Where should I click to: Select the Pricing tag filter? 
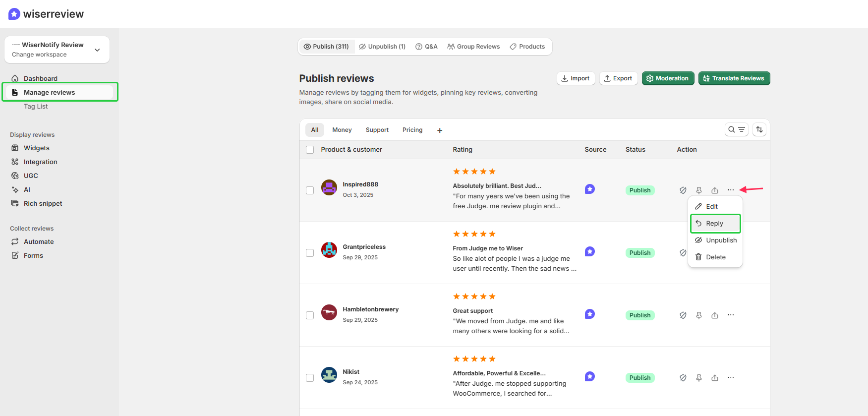pos(412,130)
